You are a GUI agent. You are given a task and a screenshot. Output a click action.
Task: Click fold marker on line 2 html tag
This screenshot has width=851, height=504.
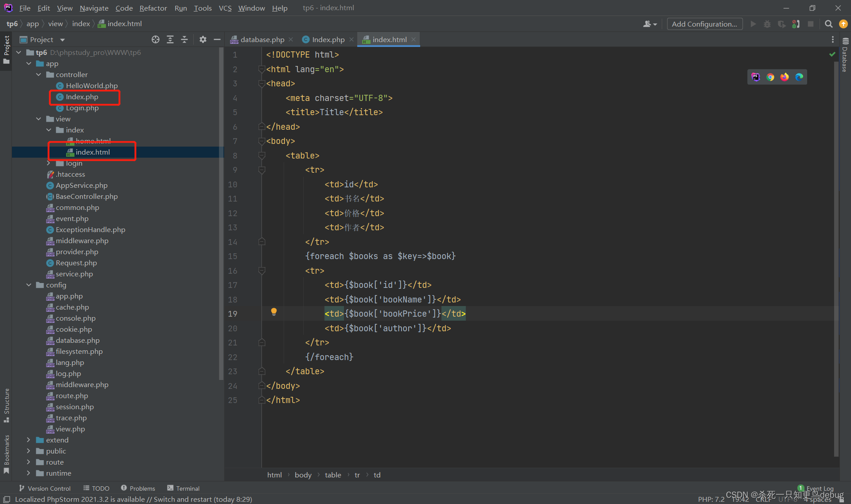click(262, 69)
